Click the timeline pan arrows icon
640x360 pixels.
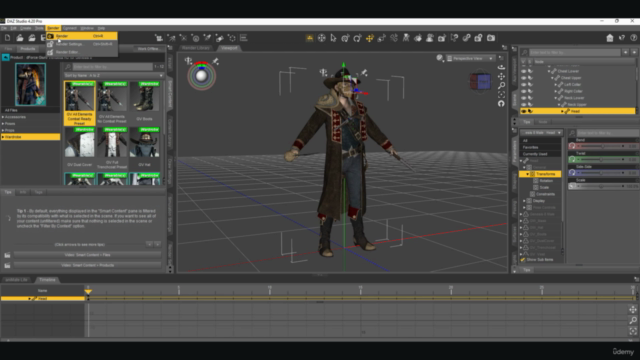(633, 310)
